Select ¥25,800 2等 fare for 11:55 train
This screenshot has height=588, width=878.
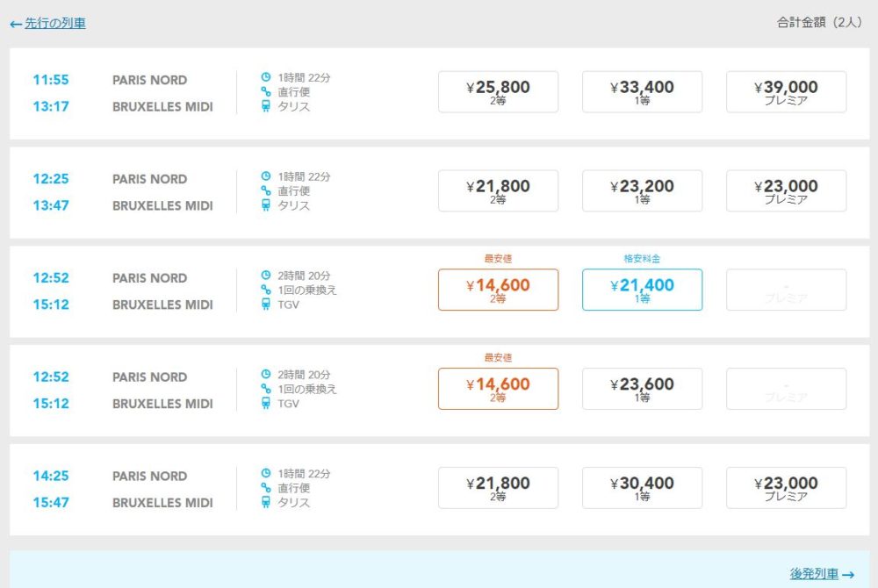click(498, 91)
